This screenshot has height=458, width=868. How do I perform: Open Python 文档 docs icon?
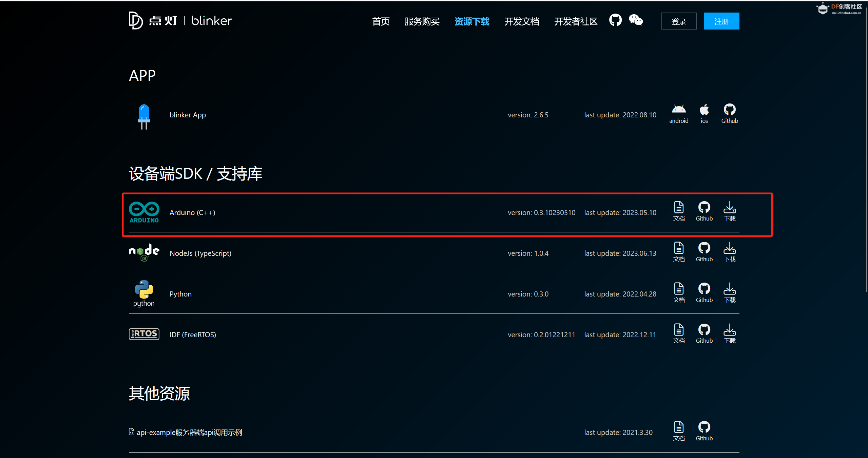[679, 293]
